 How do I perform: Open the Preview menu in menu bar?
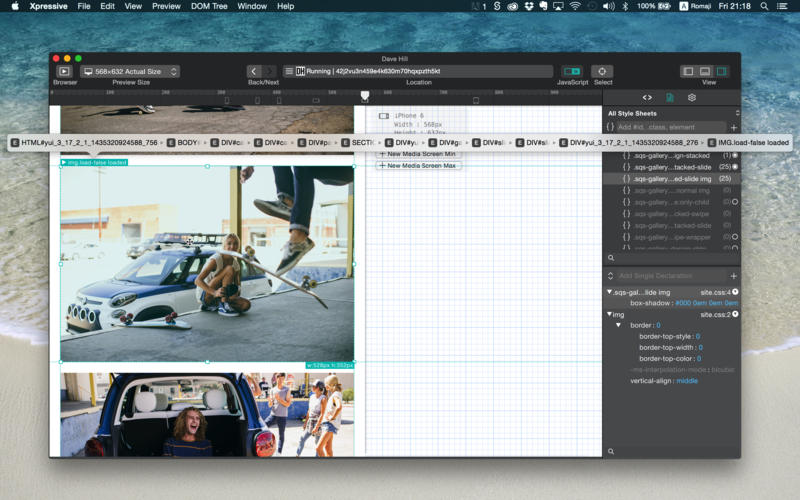click(166, 6)
